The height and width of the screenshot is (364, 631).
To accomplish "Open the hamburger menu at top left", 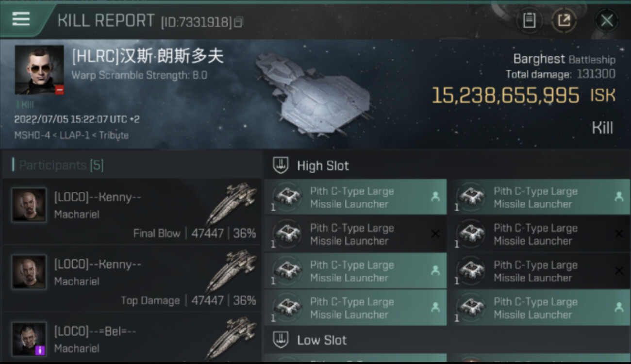I will click(x=21, y=19).
